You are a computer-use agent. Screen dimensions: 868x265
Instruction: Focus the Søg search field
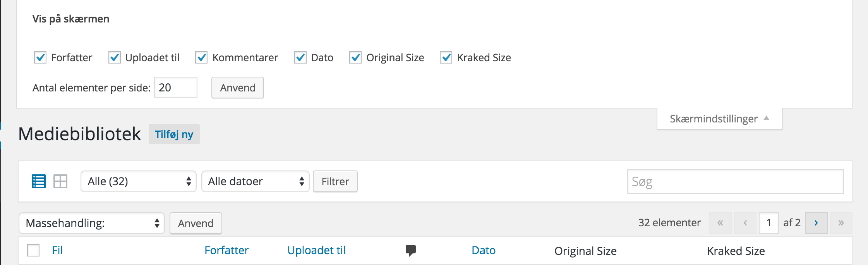click(x=736, y=181)
